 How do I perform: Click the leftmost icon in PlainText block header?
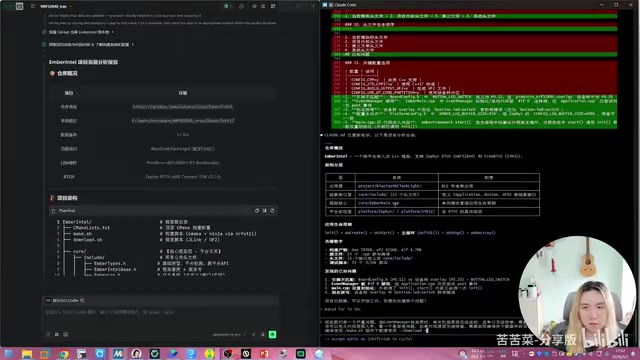(257, 211)
